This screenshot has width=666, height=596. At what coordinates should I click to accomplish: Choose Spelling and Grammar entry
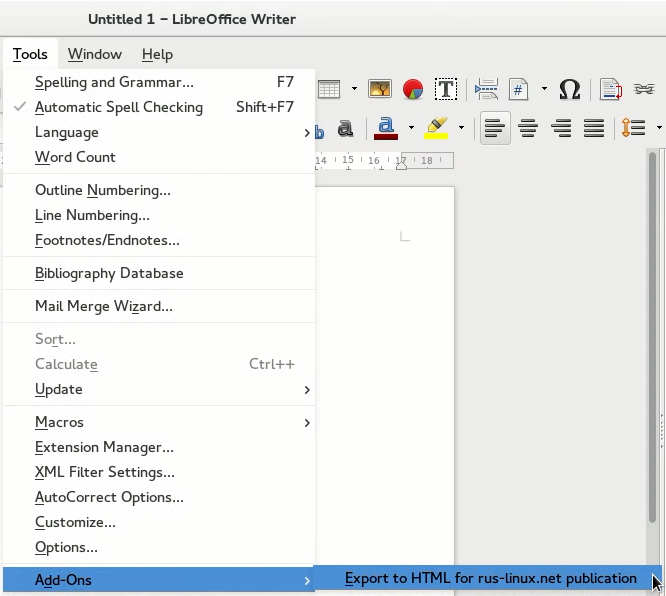point(159,82)
